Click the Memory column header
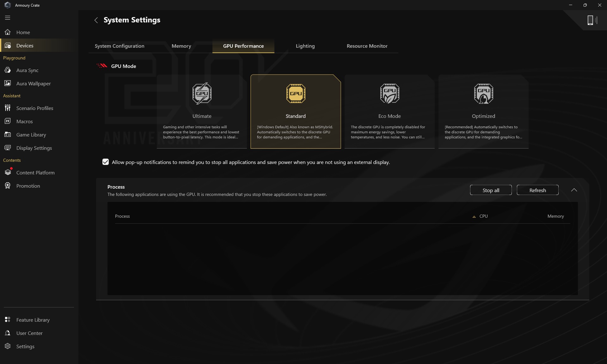 click(x=555, y=216)
